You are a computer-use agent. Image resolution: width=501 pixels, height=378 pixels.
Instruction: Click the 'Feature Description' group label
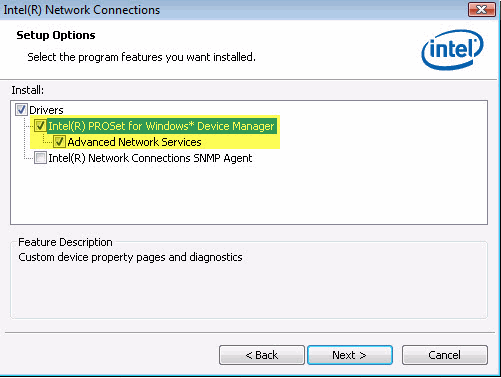tap(65, 242)
